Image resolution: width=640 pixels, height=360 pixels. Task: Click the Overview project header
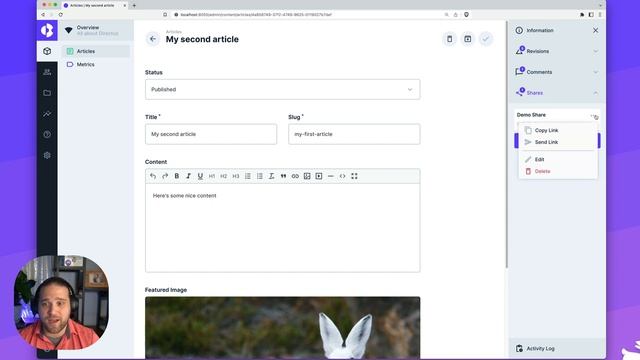pyautogui.click(x=96, y=30)
